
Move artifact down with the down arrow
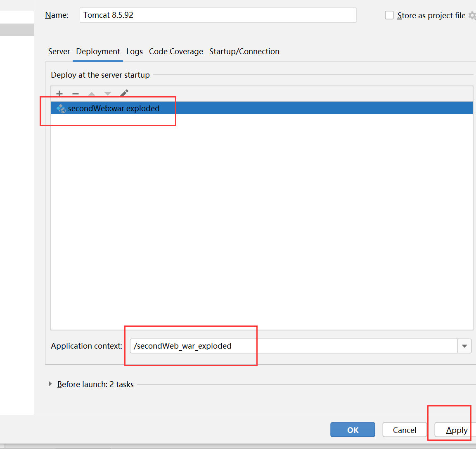click(x=108, y=94)
